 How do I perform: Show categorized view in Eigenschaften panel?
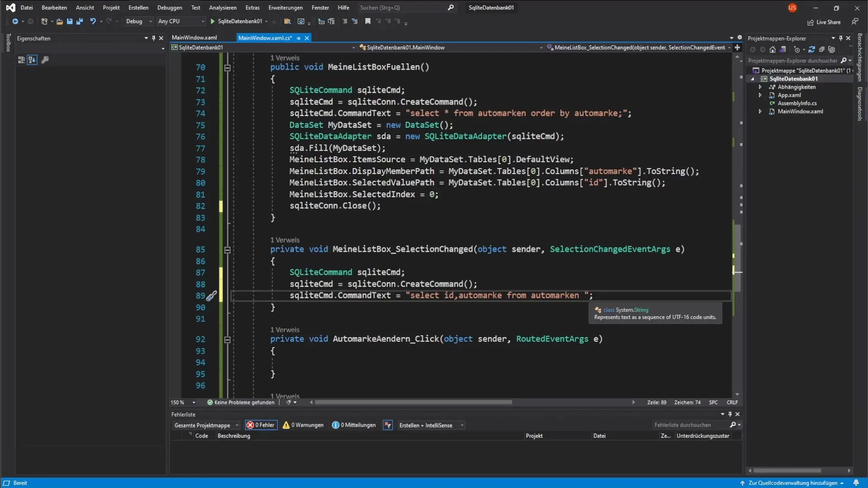(x=21, y=60)
